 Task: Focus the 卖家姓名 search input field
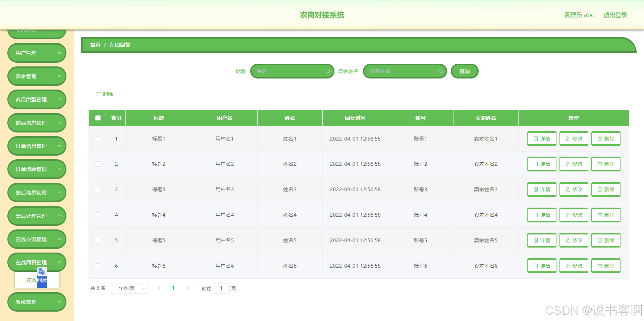click(405, 71)
